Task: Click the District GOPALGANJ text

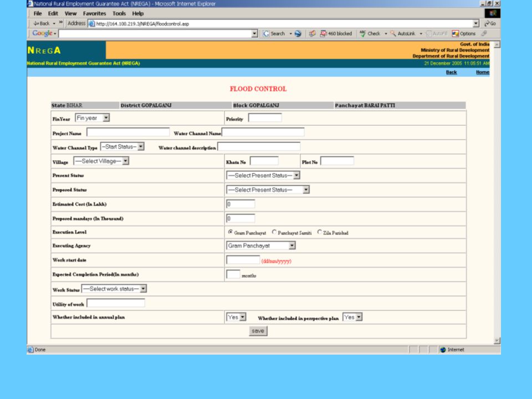Action: tap(146, 105)
